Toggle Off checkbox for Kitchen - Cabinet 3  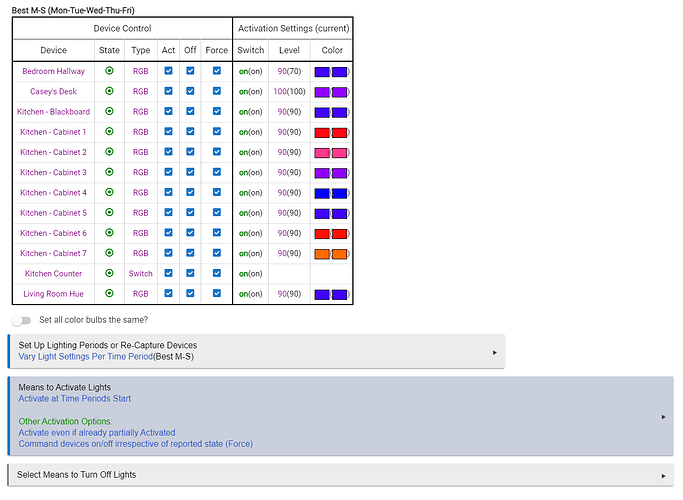point(190,172)
